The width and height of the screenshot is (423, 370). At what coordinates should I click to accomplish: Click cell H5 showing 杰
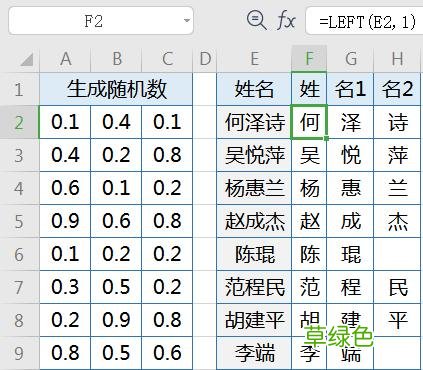(x=397, y=221)
